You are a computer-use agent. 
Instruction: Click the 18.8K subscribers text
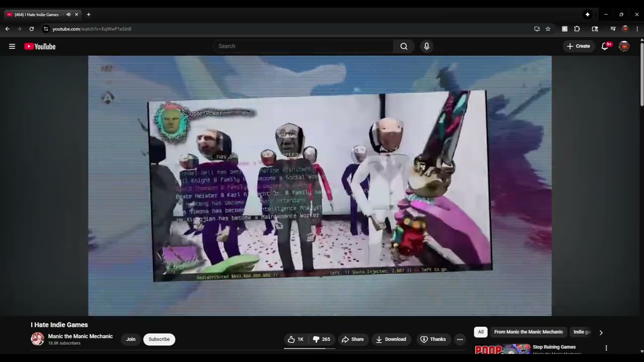tap(64, 343)
